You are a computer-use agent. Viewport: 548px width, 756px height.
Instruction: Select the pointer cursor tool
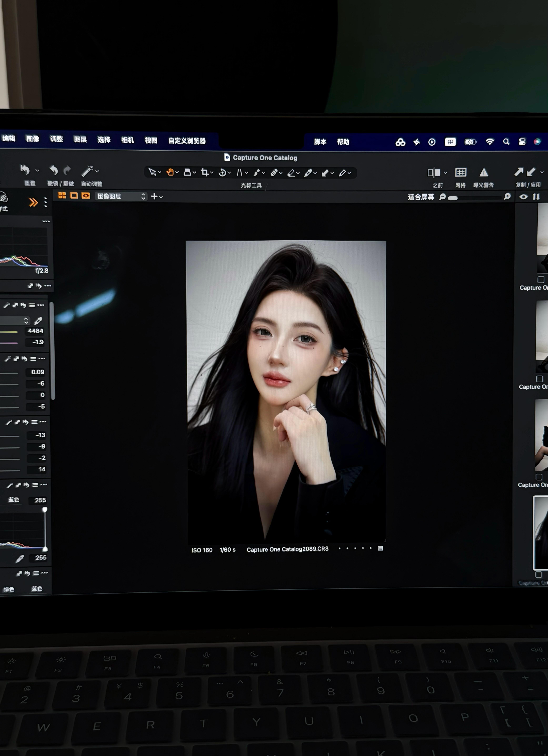[x=152, y=172]
